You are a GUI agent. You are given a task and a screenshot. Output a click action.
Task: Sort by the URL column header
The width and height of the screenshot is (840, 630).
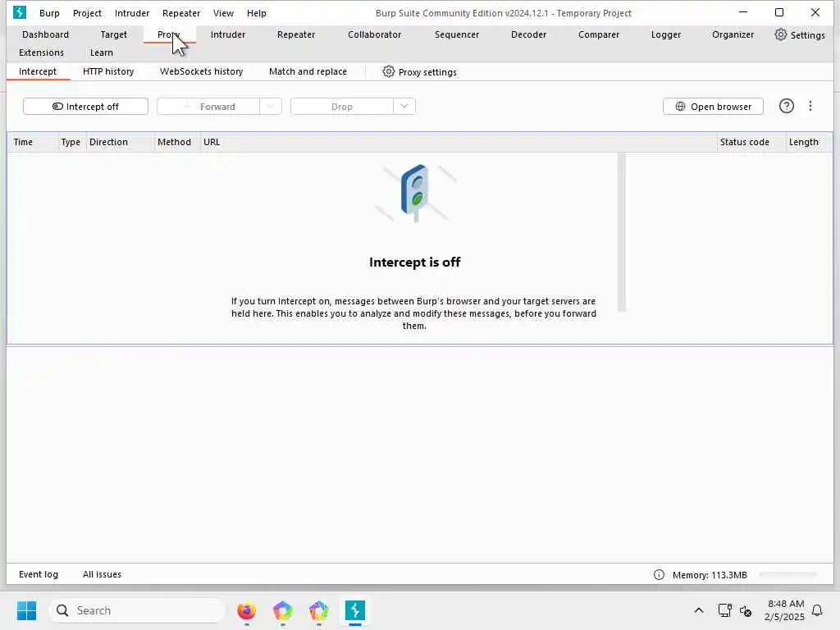[x=458, y=142]
